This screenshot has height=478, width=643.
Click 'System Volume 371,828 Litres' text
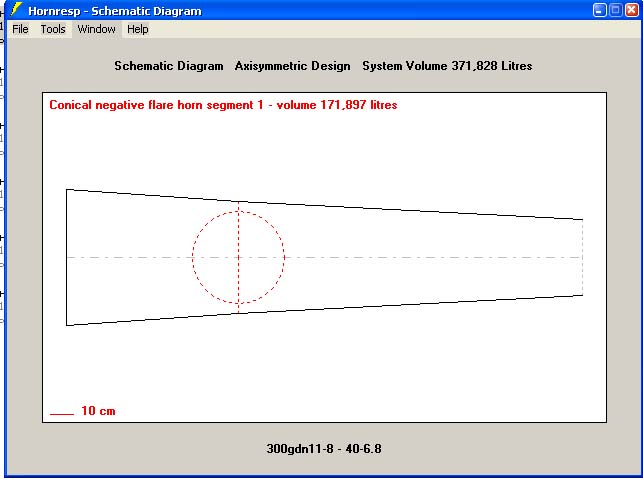click(447, 66)
